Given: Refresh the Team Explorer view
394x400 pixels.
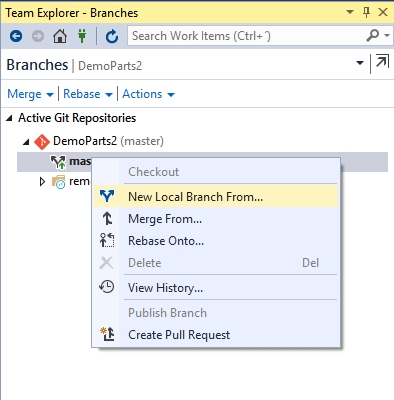Looking at the screenshot, I should [x=112, y=36].
